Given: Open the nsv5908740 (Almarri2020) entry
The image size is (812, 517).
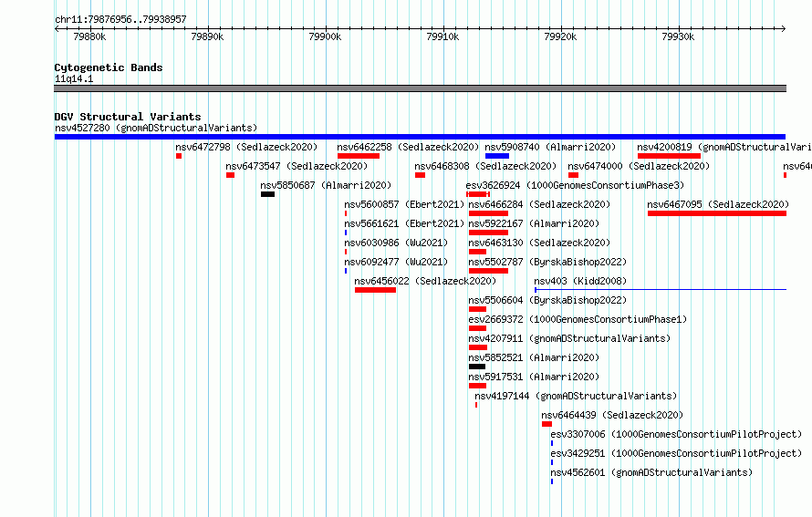Looking at the screenshot, I should pos(550,147).
